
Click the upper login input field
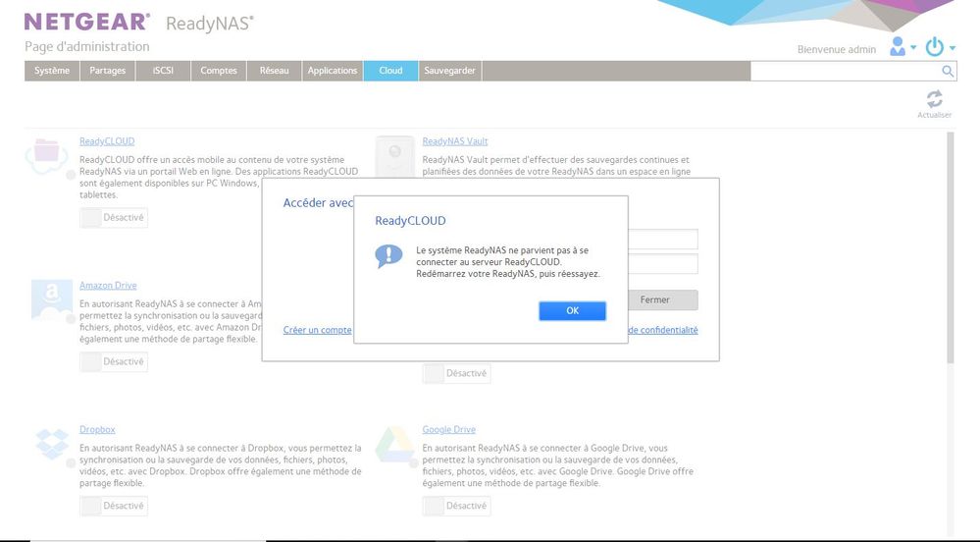click(x=662, y=239)
